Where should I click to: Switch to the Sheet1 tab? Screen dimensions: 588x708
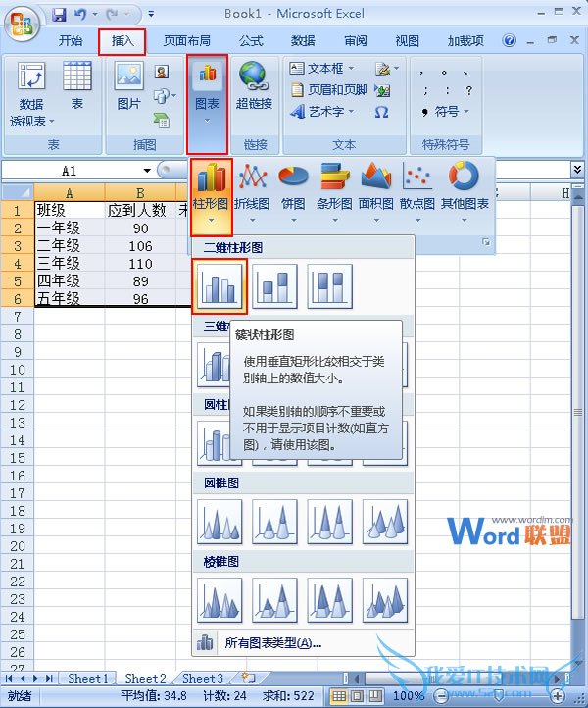pyautogui.click(x=88, y=678)
